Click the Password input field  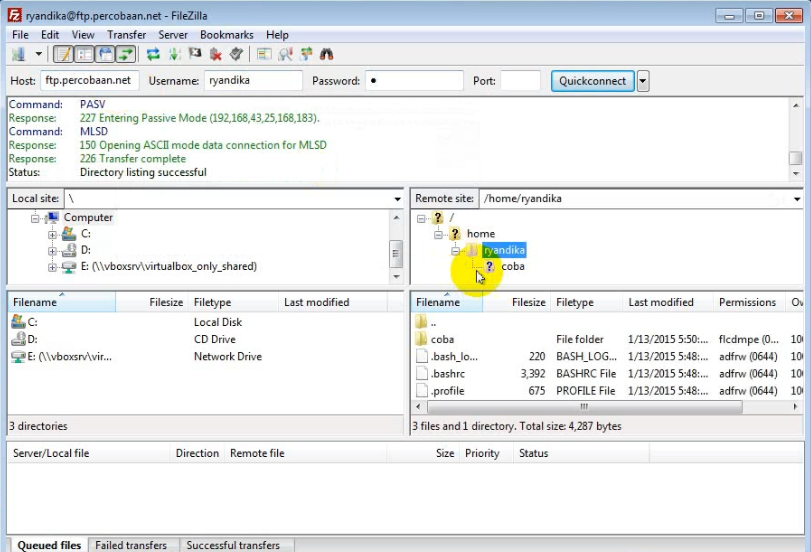414,81
